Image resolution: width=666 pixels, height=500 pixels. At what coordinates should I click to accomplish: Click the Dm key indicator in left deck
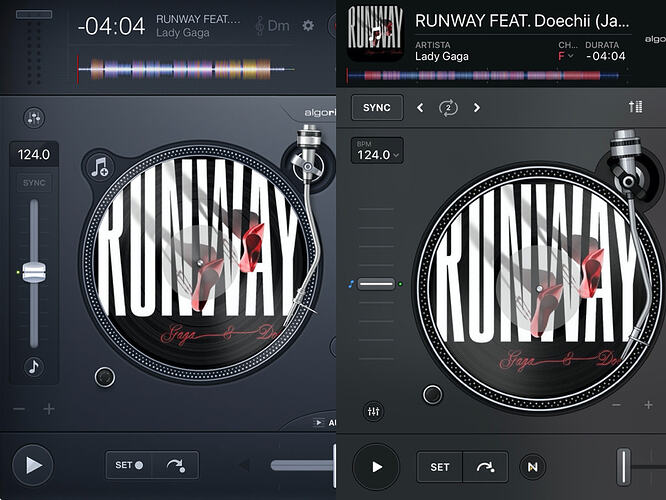point(272,26)
